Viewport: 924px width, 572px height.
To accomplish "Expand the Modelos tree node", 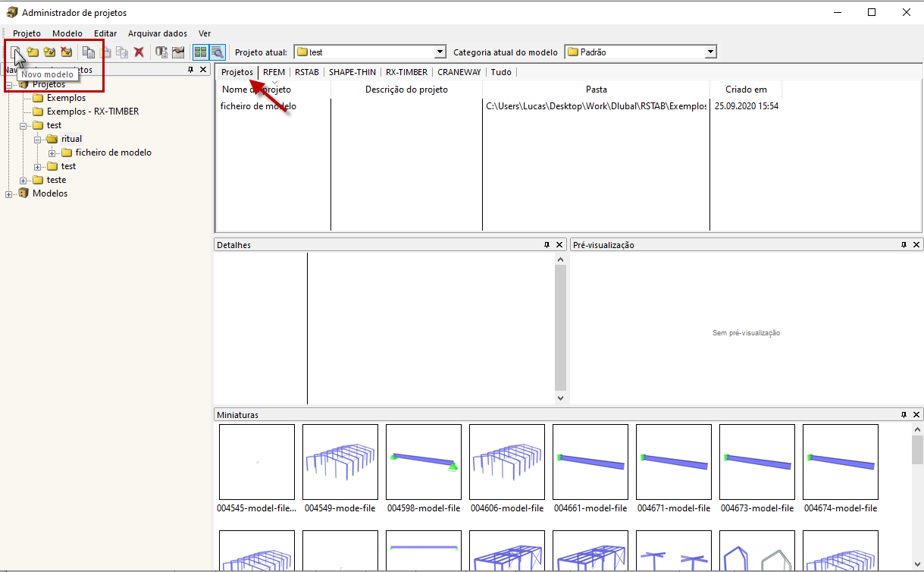I will click(9, 193).
